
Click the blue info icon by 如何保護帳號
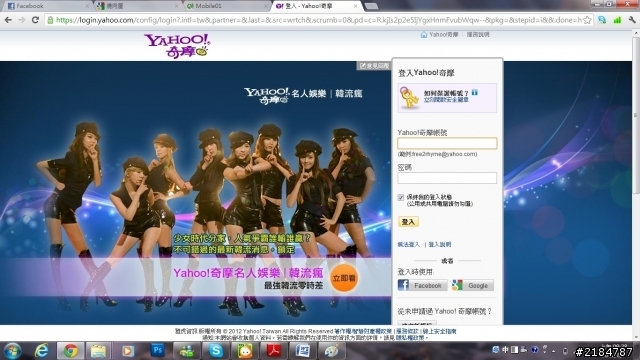pos(474,93)
